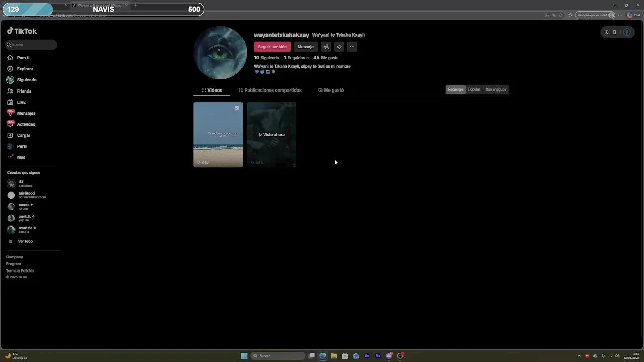644x362 pixels.
Task: Click the Mensaje button
Action: tap(305, 47)
